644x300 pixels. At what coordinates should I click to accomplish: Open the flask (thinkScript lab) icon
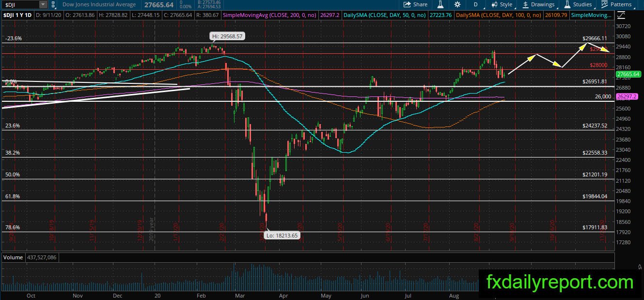tap(441, 4)
